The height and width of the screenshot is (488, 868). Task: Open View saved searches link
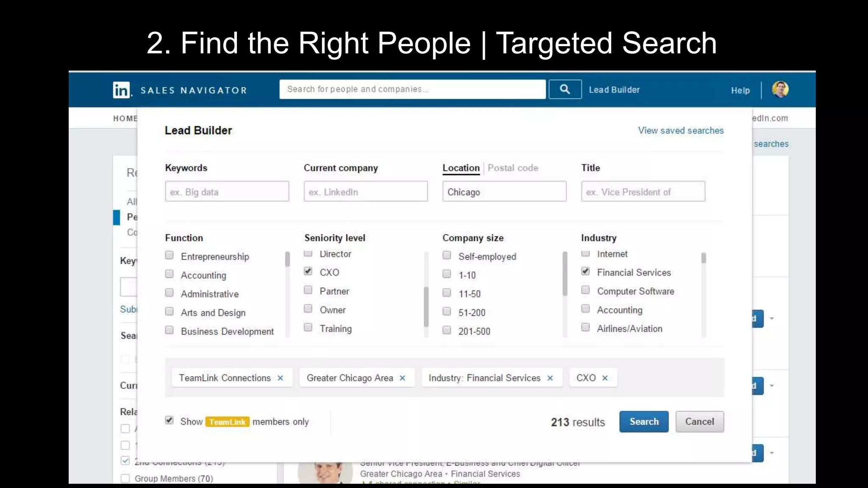click(681, 130)
